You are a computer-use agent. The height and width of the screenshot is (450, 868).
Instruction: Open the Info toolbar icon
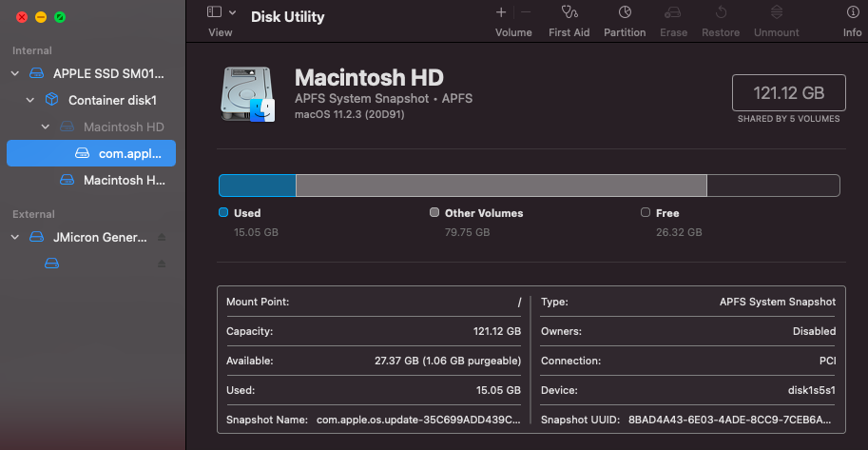tap(853, 11)
